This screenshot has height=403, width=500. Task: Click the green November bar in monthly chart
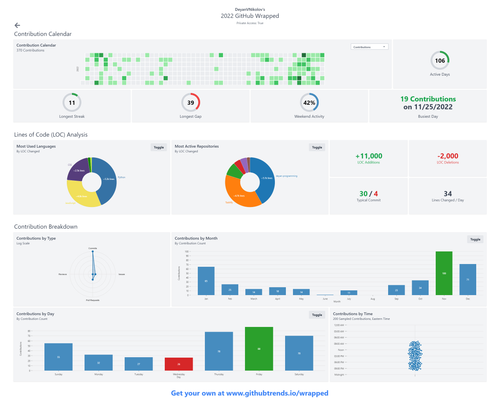pos(444,273)
